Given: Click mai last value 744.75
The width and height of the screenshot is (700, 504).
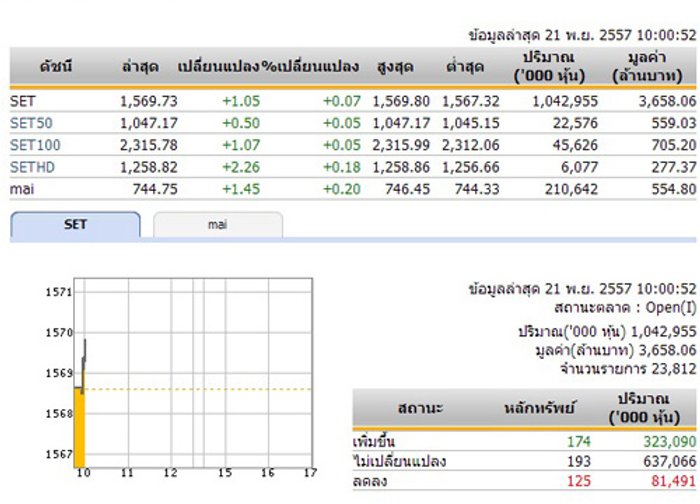Looking at the screenshot, I should 155,189.
